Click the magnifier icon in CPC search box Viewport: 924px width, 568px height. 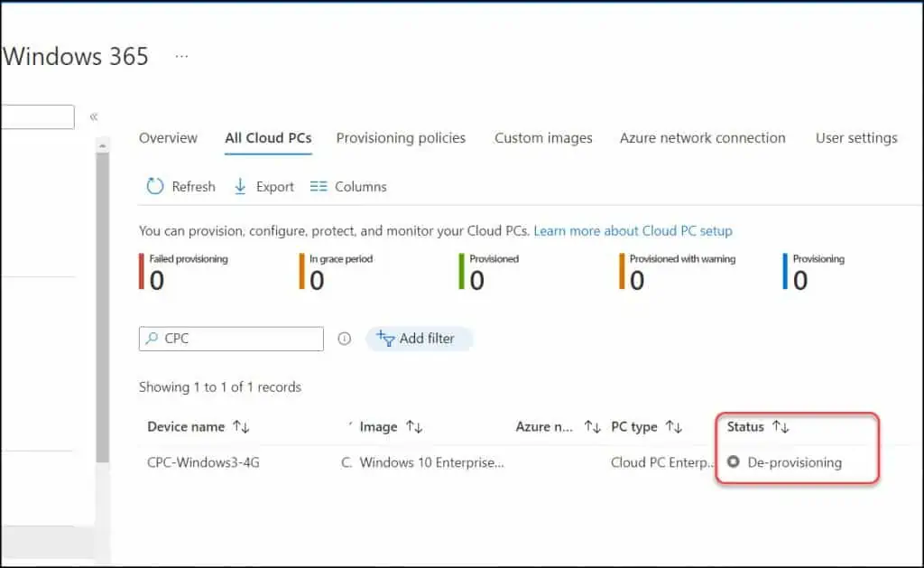(x=152, y=338)
